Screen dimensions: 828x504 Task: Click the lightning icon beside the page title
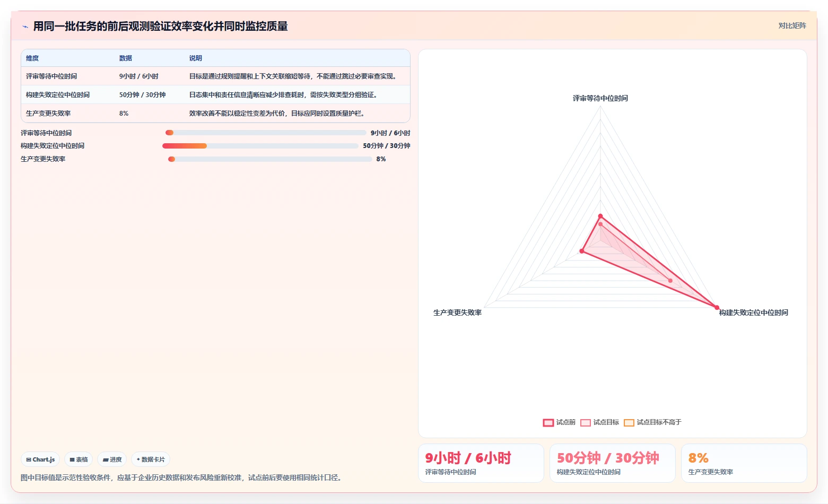[25, 27]
